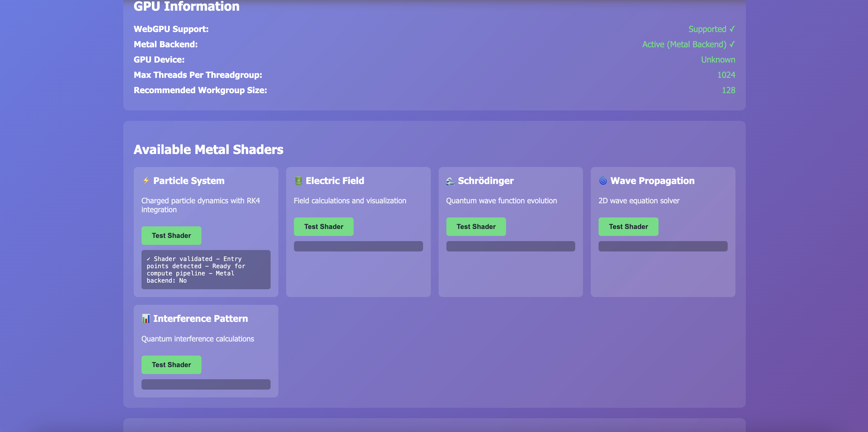Run Test Shader for Electric Field
The image size is (868, 432).
323,227
